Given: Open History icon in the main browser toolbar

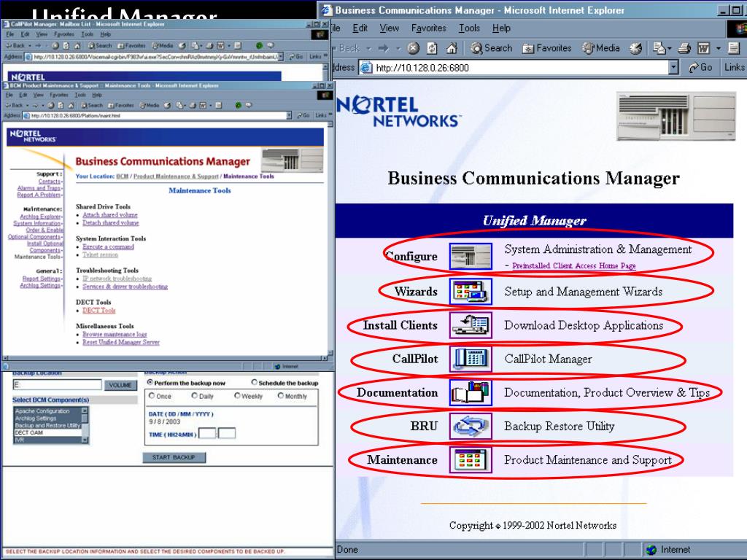Looking at the screenshot, I should (x=635, y=48).
